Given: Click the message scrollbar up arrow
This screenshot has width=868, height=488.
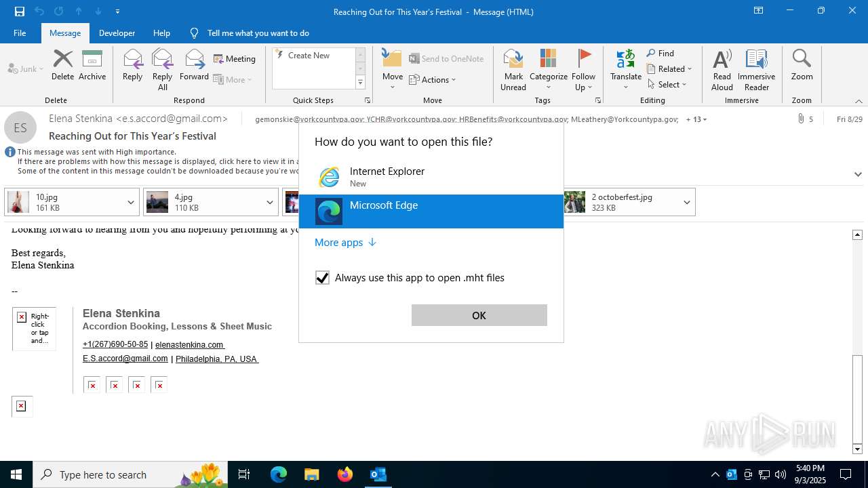Looking at the screenshot, I should coord(857,235).
